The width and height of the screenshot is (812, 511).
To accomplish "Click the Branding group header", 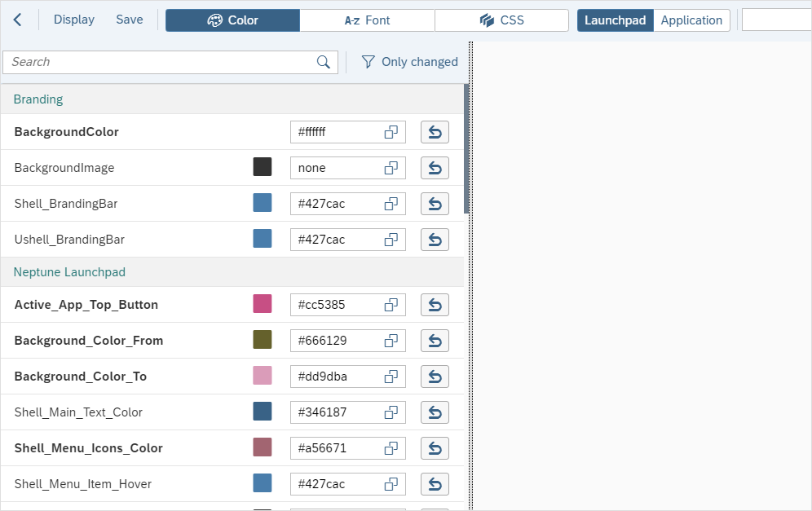I will coord(232,99).
